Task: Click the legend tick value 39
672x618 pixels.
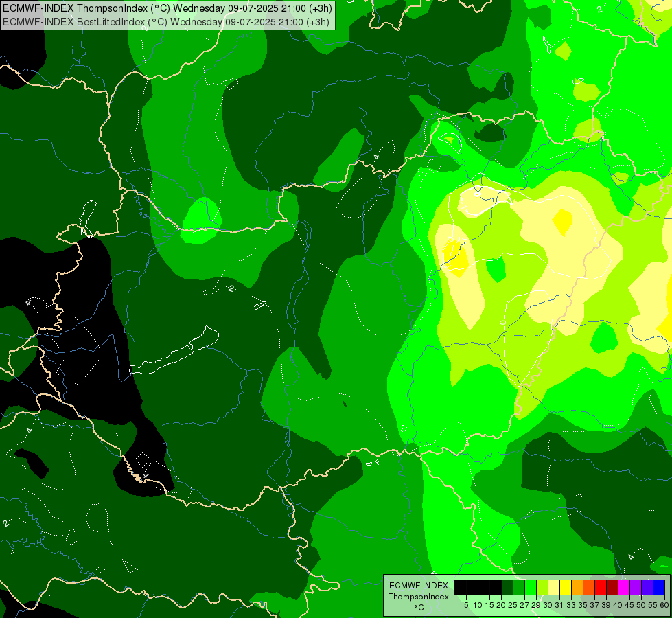Action: click(x=606, y=605)
